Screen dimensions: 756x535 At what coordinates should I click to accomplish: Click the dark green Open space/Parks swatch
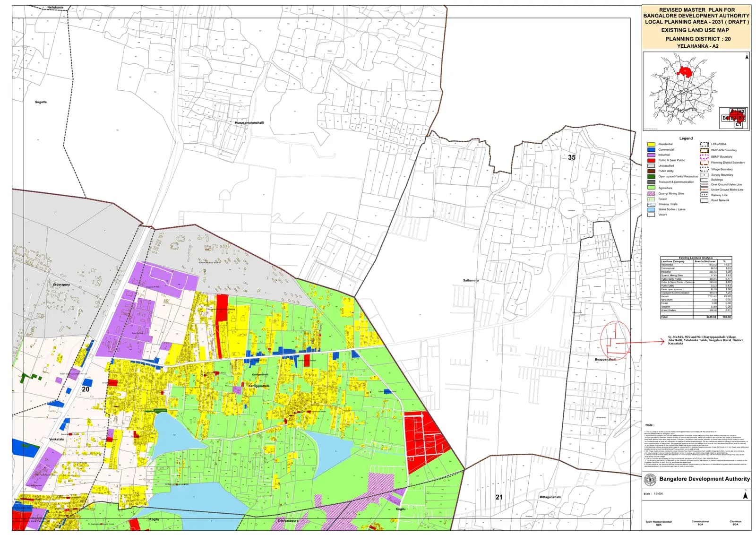(x=651, y=177)
